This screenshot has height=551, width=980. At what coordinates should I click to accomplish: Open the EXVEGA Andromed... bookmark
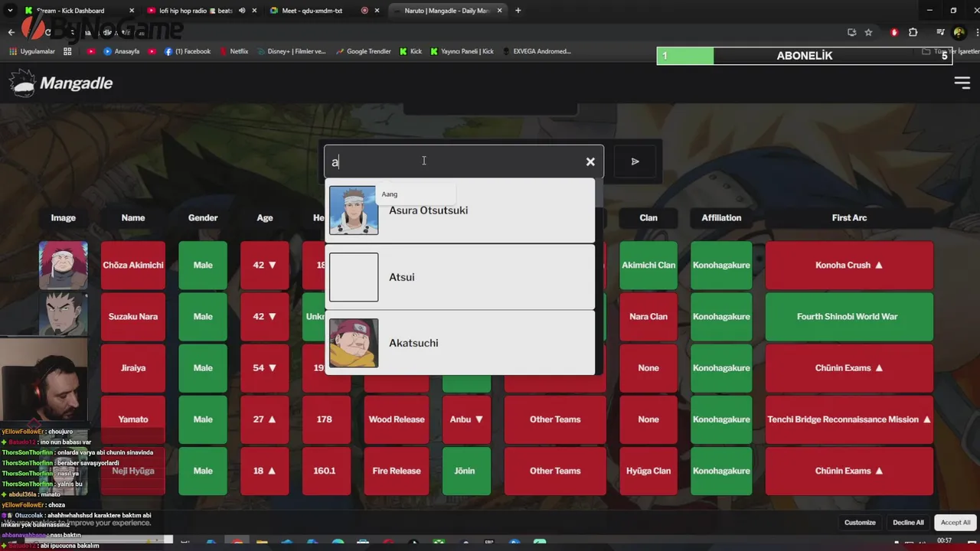pos(536,51)
